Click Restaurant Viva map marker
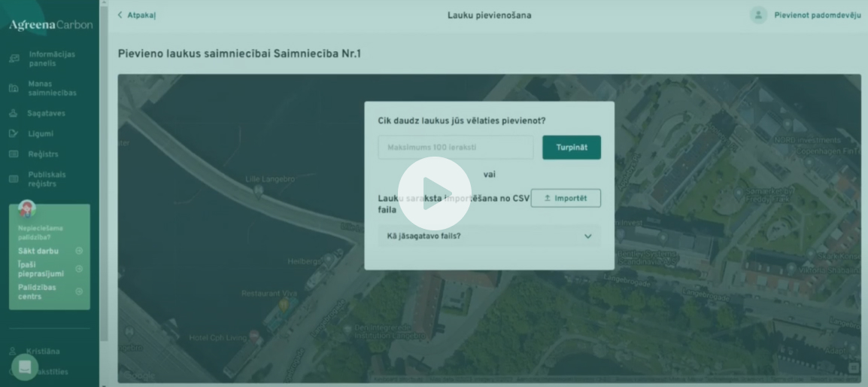868x387 pixels. click(284, 306)
